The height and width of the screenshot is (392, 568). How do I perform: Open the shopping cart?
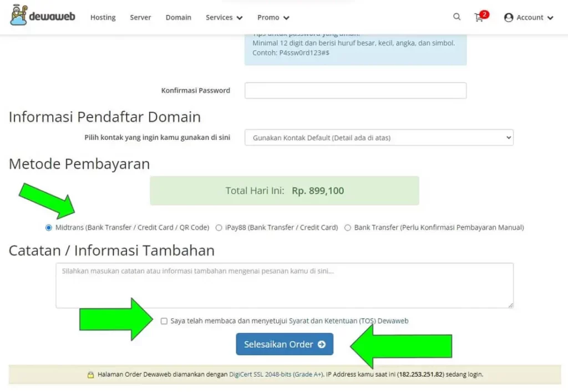pyautogui.click(x=479, y=18)
